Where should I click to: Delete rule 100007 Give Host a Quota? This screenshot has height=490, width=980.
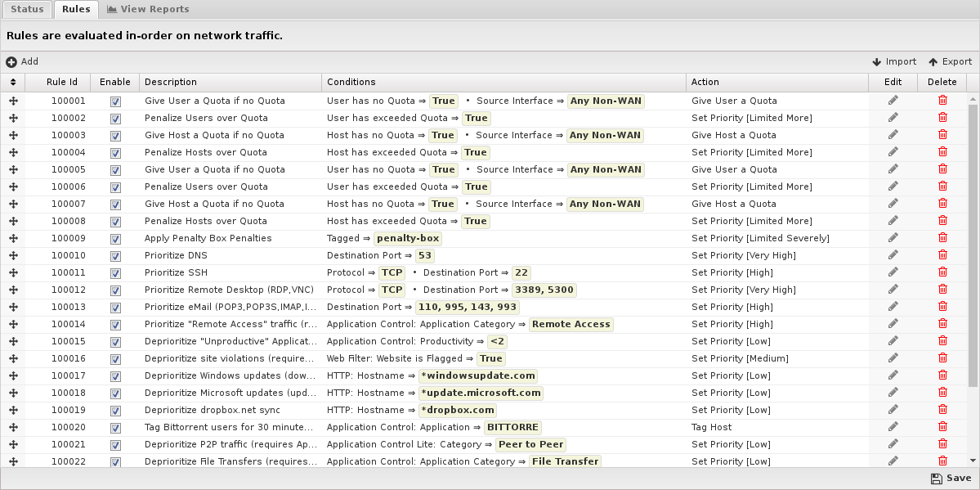point(942,204)
